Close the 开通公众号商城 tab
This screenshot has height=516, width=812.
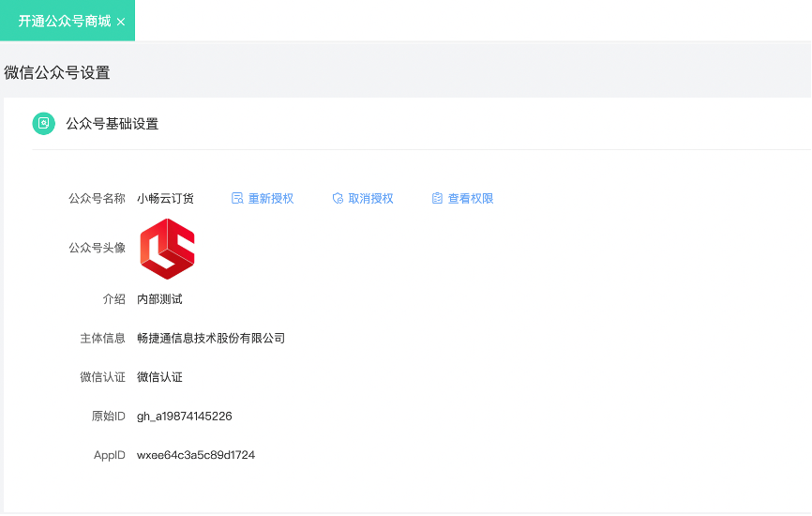click(x=121, y=22)
